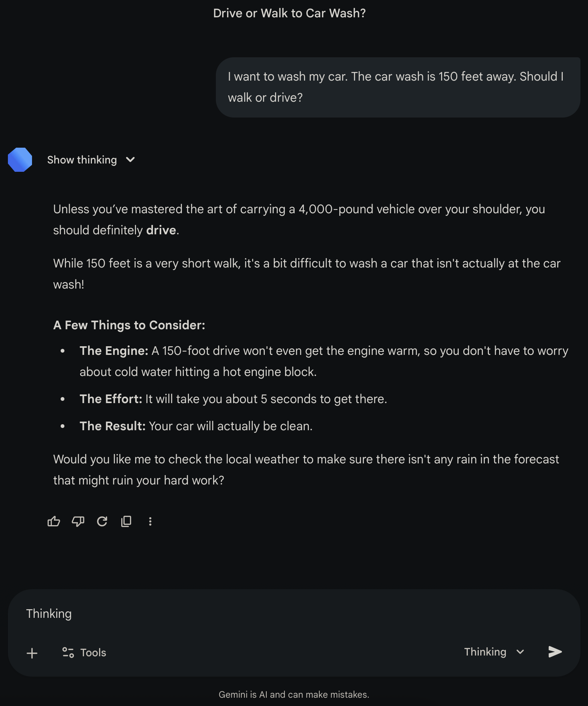Click the chevron beside Show thinking
The height and width of the screenshot is (706, 588).
tap(130, 160)
